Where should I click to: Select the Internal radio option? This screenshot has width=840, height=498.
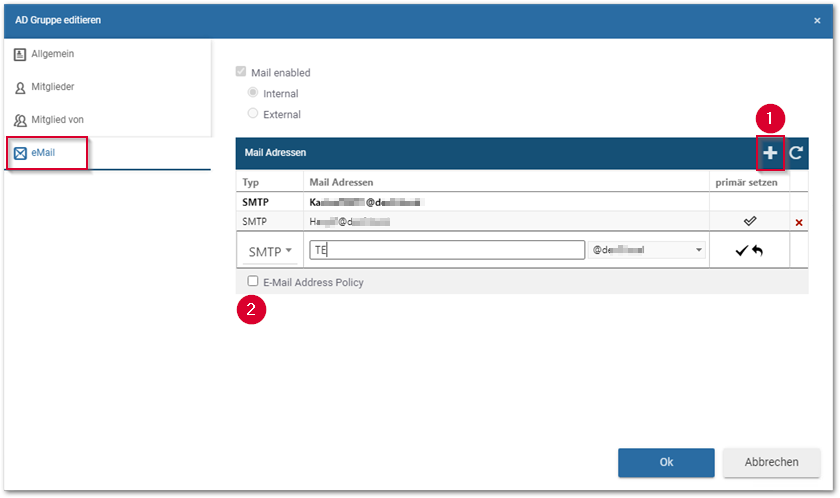coord(253,93)
